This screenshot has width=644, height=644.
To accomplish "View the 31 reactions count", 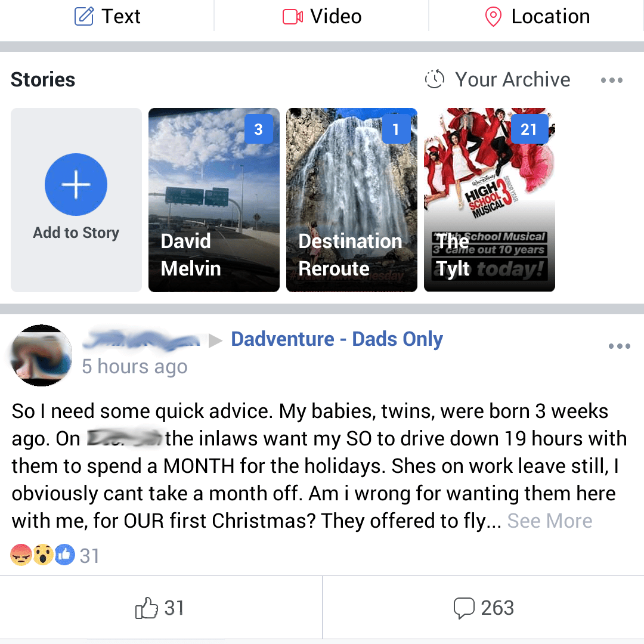I will [x=89, y=556].
